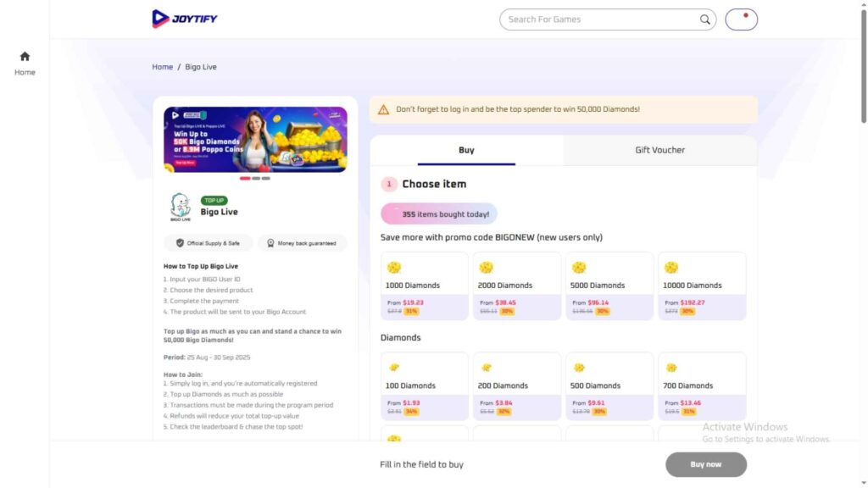Click the Home icon in the sidebar

(x=25, y=57)
